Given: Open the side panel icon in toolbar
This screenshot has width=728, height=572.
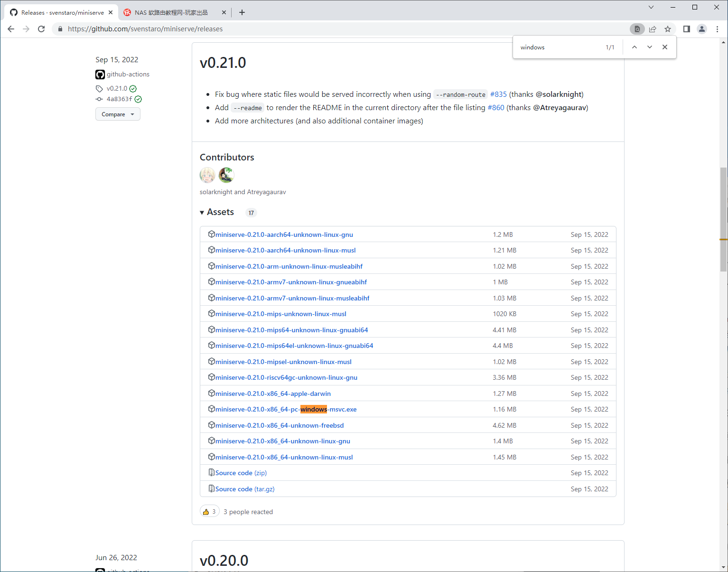Looking at the screenshot, I should [x=686, y=29].
